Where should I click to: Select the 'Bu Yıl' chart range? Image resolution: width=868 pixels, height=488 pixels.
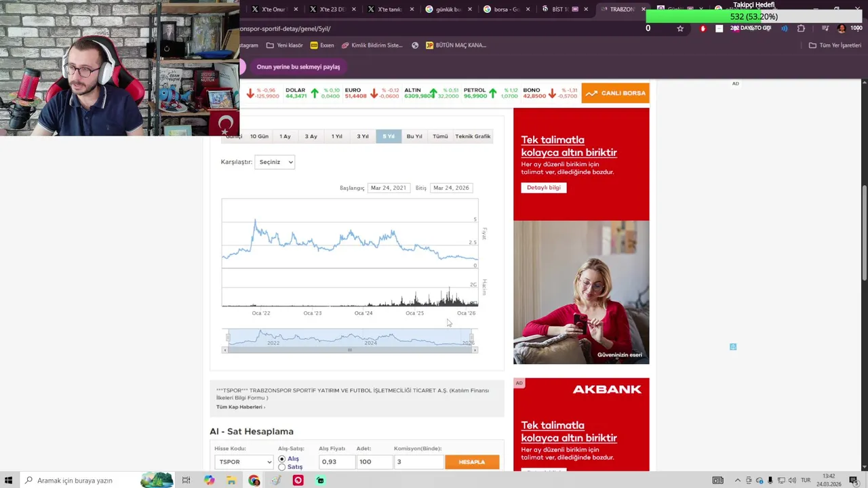click(414, 136)
